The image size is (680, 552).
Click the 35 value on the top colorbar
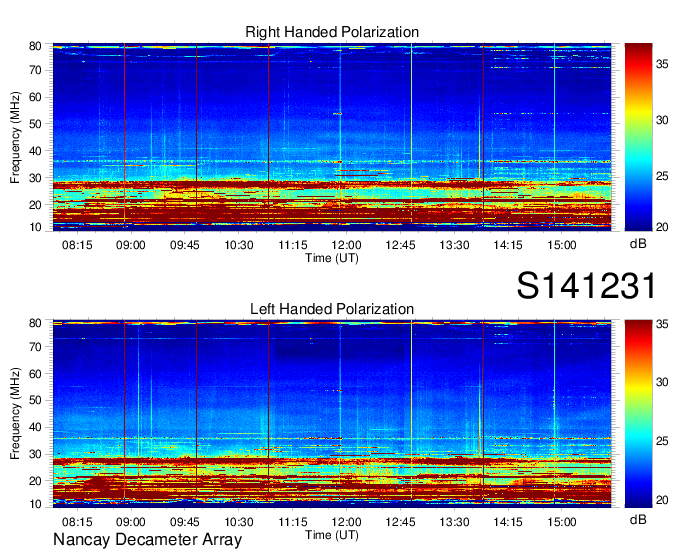(x=662, y=64)
